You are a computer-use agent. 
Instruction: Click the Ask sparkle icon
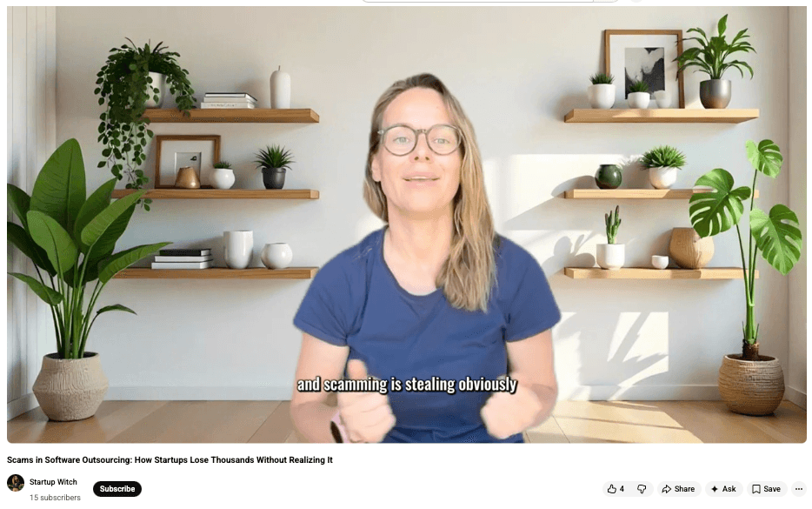(x=715, y=489)
